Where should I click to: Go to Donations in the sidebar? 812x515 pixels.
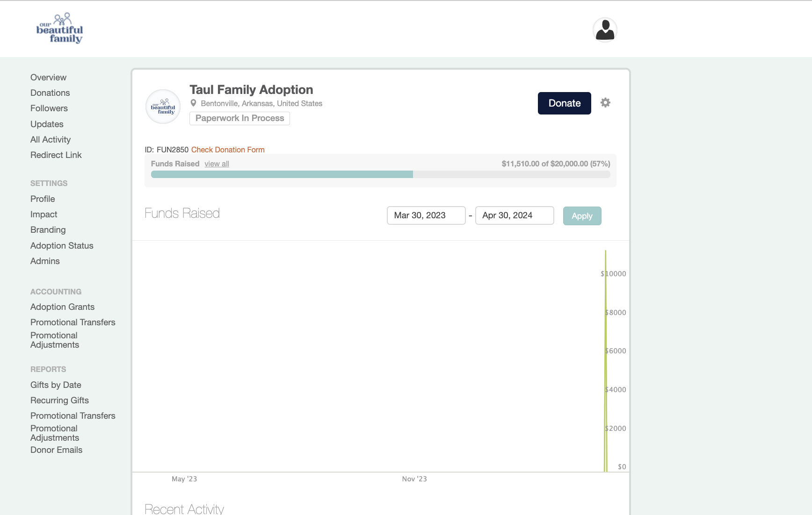coord(50,93)
